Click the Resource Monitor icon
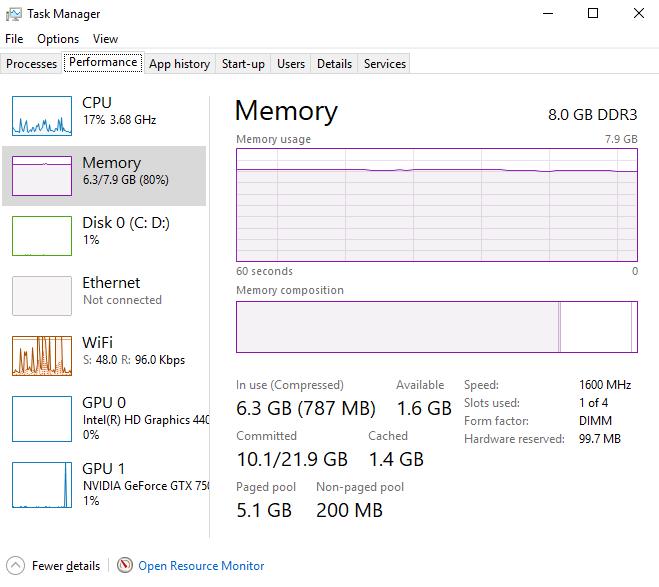Image resolution: width=659 pixels, height=587 pixels. [125, 565]
